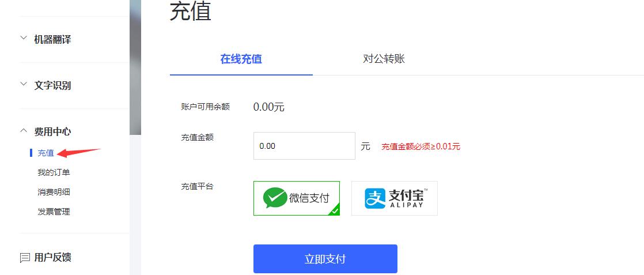The image size is (644, 275).
Task: Select 微信支付 as the recharge platform
Action: (297, 198)
